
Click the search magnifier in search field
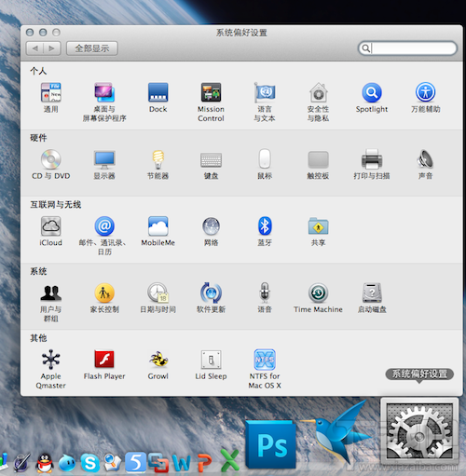[366, 48]
